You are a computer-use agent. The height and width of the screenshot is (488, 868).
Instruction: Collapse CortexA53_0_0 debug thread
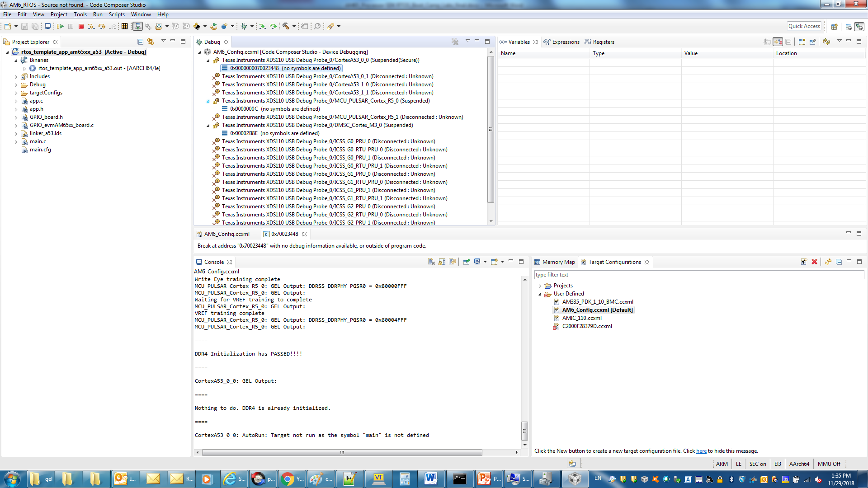(x=208, y=61)
